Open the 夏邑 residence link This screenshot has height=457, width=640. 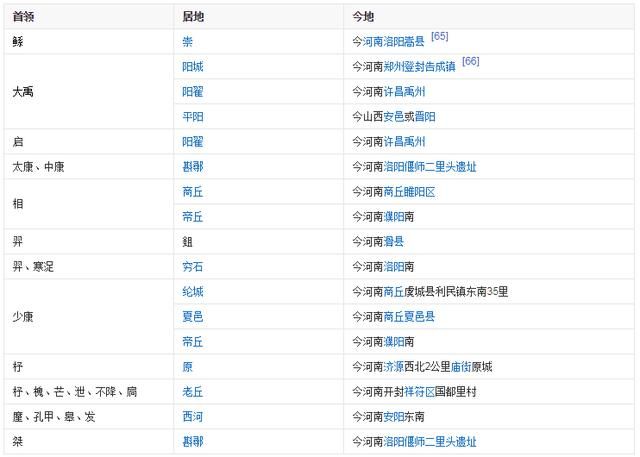click(193, 317)
